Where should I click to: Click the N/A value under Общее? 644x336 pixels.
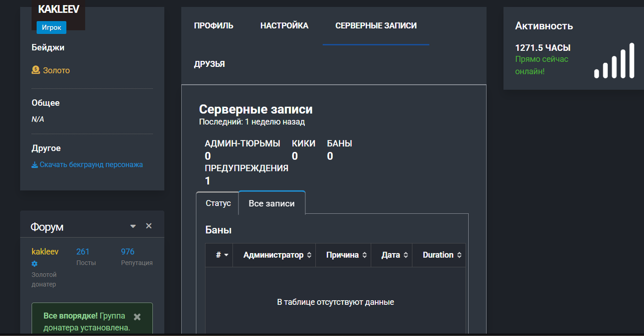pyautogui.click(x=38, y=119)
